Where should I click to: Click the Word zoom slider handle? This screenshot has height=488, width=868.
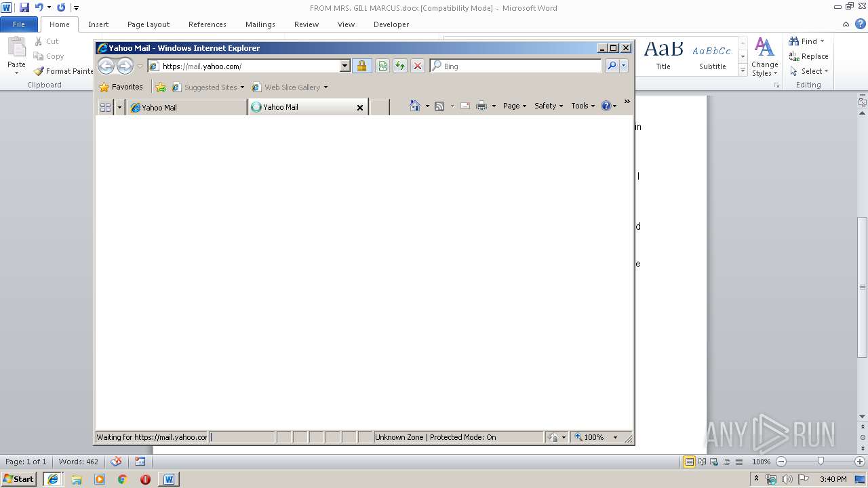coord(821,462)
